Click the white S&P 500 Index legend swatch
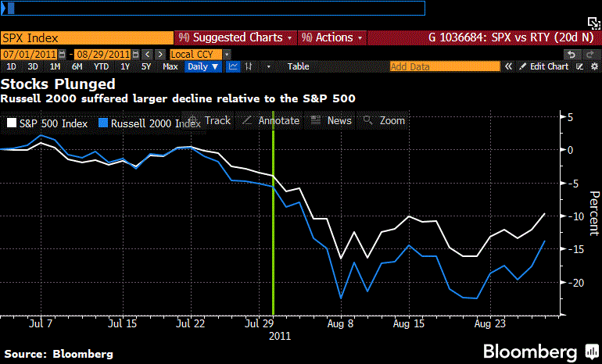602x364 pixels. (x=12, y=123)
